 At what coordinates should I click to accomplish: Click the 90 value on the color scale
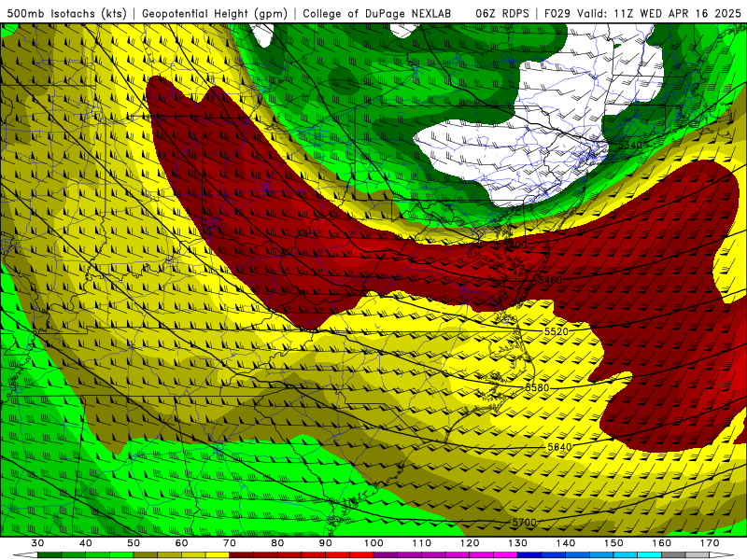[326, 543]
